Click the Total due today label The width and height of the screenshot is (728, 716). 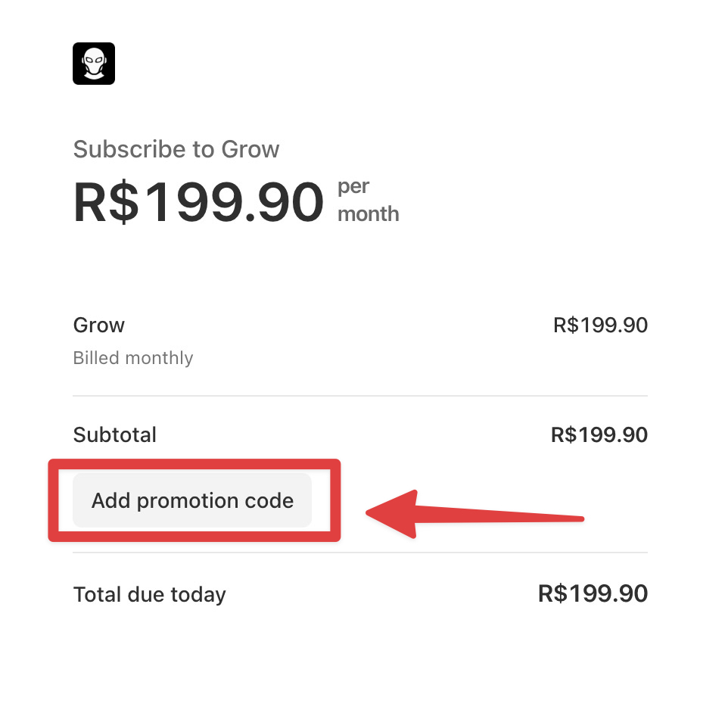coord(149,594)
